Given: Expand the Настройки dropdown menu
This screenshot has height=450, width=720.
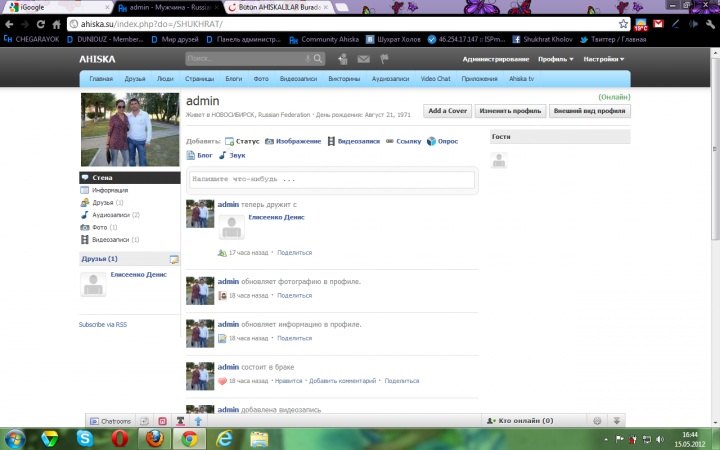Looking at the screenshot, I should pos(604,59).
